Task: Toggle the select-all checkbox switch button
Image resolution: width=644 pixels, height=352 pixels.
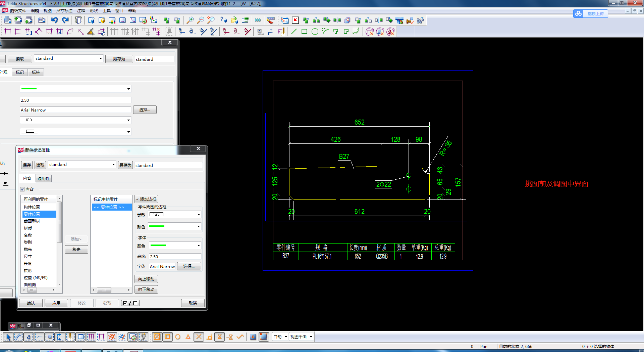Action: pyautogui.click(x=130, y=303)
